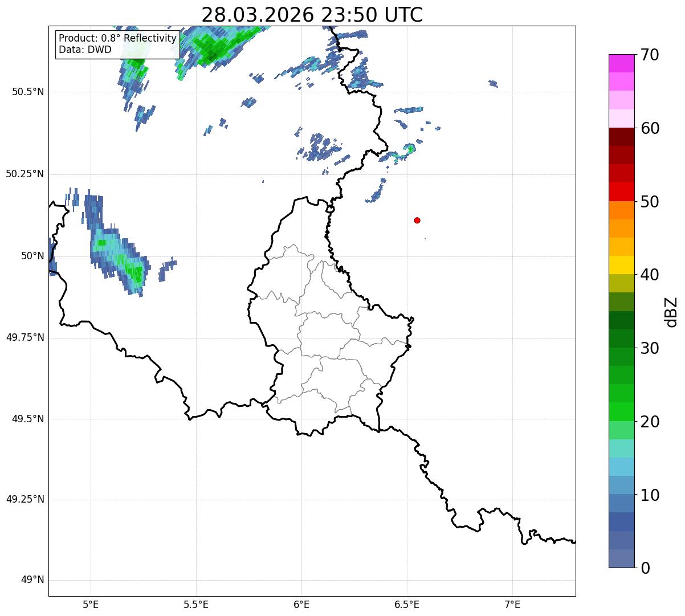The width and height of the screenshot is (685, 616).
Task: Click the 5°E longitude label
Action: pyautogui.click(x=91, y=605)
